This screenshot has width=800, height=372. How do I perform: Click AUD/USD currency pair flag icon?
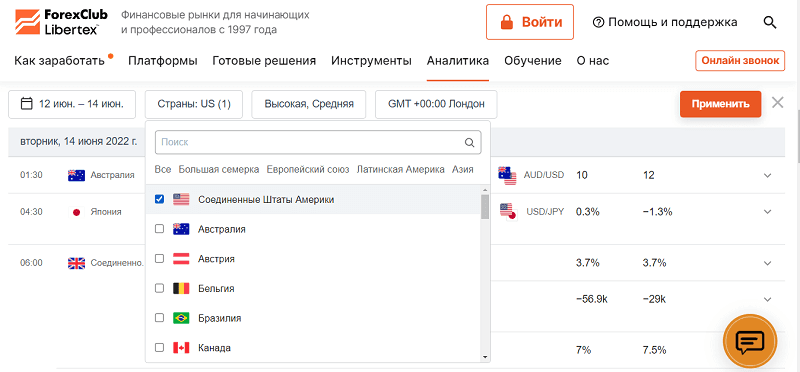tap(508, 175)
